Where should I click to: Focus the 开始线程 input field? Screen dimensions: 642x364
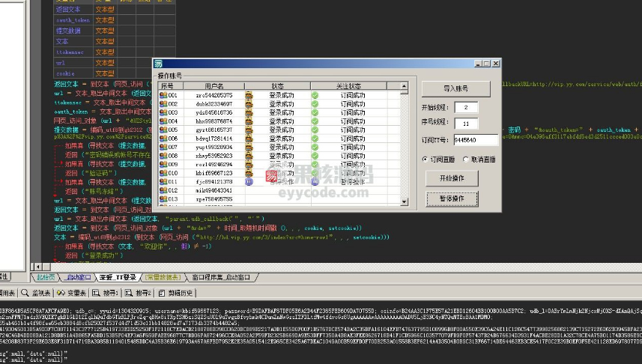pos(466,107)
